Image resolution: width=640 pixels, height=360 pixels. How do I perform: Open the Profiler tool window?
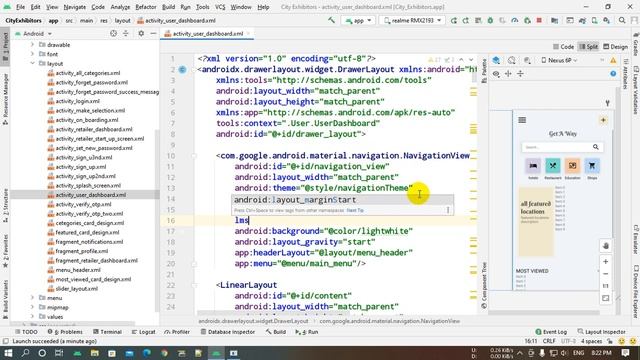[x=177, y=332]
